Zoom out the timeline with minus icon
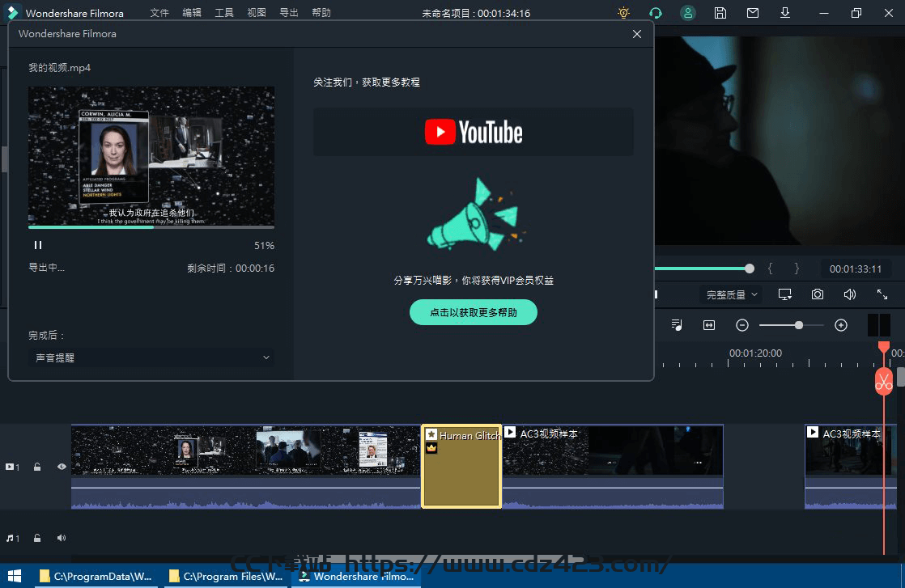 [x=742, y=326]
